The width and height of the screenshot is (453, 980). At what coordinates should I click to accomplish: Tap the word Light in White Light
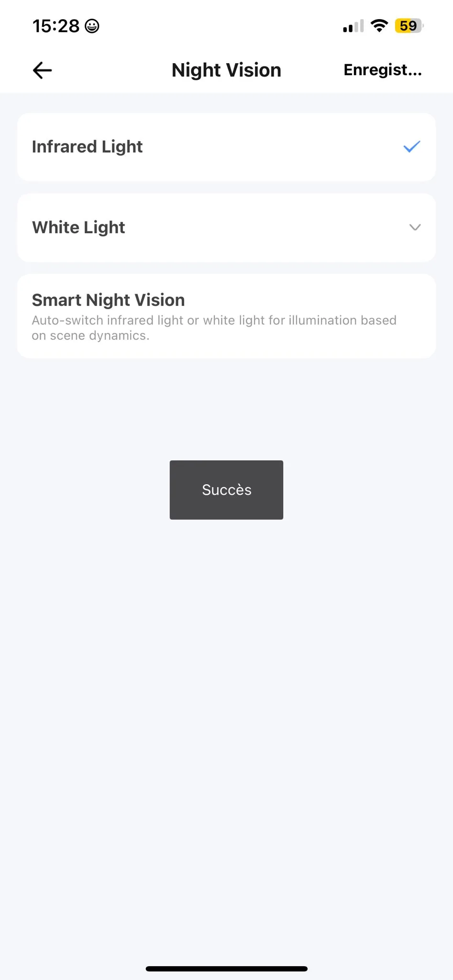tap(104, 227)
